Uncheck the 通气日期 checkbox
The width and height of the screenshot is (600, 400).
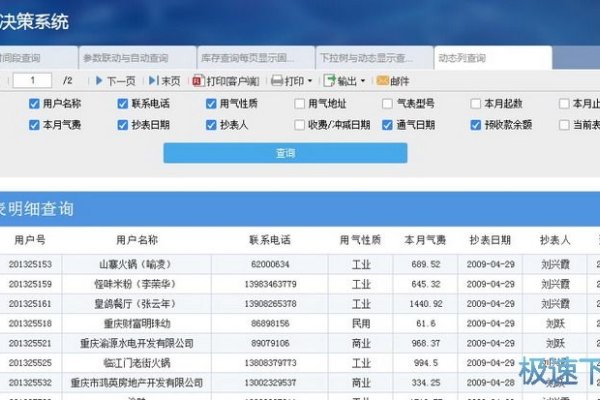[x=387, y=125]
